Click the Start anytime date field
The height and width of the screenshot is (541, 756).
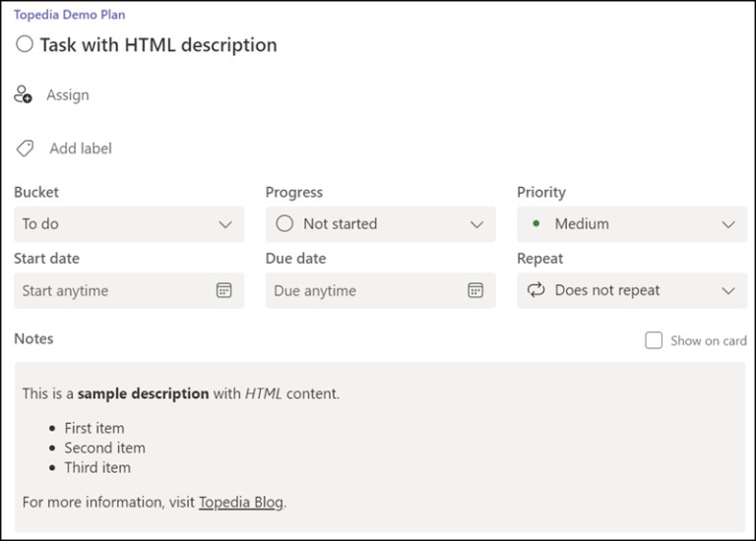[x=129, y=290]
